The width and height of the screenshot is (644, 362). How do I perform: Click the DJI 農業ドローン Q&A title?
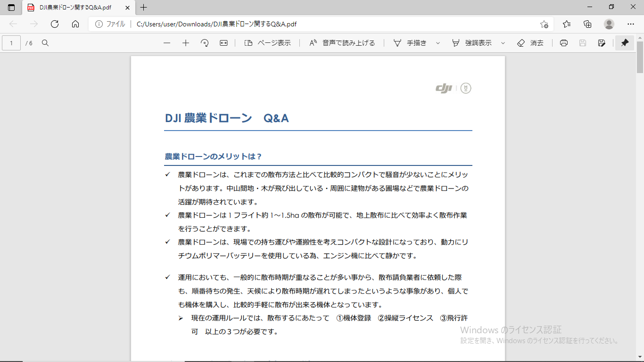tap(227, 118)
